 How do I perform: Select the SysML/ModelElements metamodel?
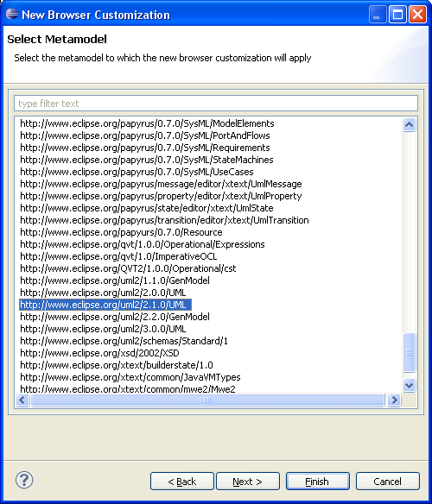[147, 123]
